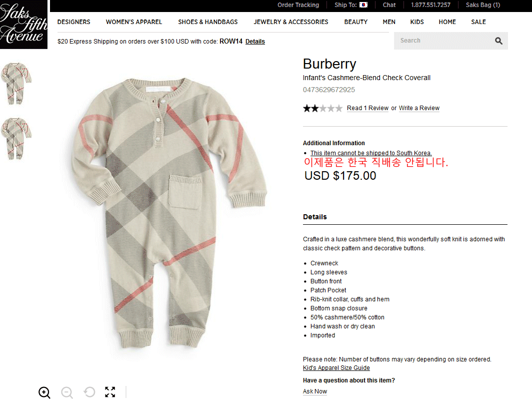The image size is (532, 414).
Task: Open the Sale menu
Action: point(478,22)
